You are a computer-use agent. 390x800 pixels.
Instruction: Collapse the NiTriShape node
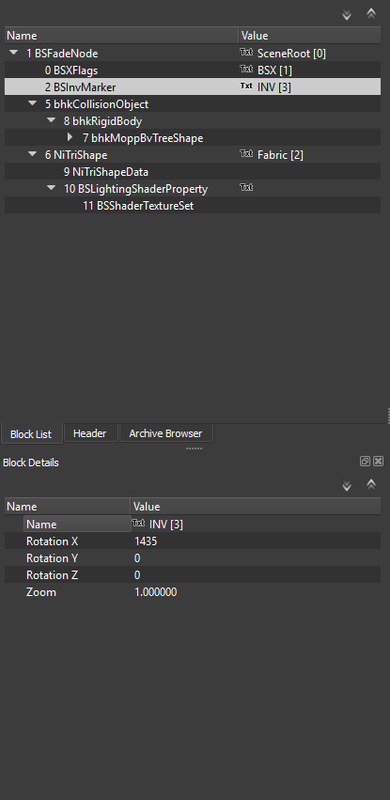(33, 154)
